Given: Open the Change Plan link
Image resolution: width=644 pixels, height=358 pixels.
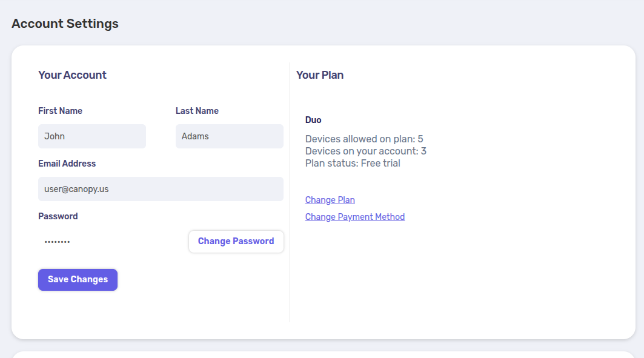Looking at the screenshot, I should click(x=330, y=200).
